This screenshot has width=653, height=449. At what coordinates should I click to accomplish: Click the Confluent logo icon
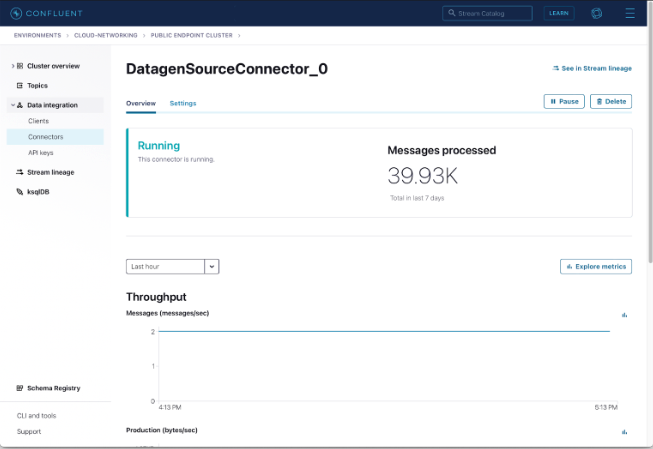(16, 13)
